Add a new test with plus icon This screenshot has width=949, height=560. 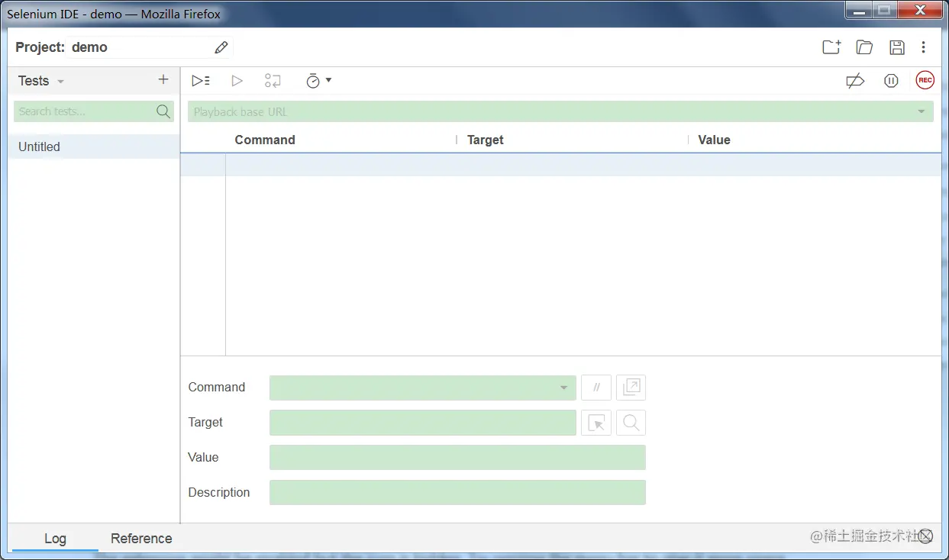pos(163,80)
